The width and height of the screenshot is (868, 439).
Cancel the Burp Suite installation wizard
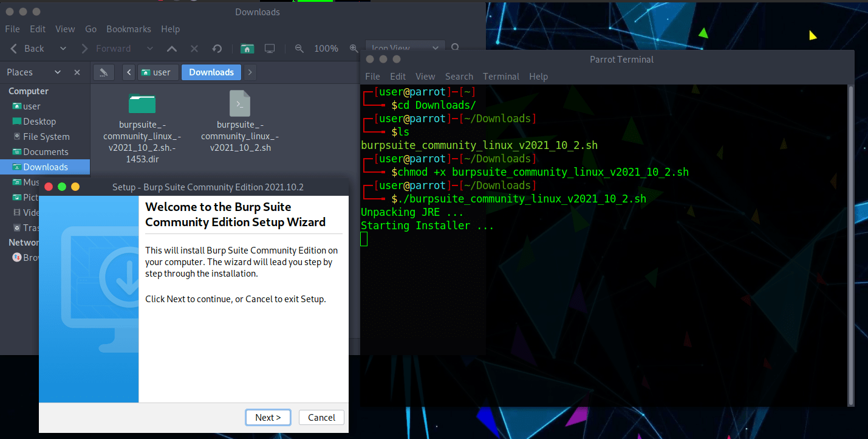tap(321, 417)
